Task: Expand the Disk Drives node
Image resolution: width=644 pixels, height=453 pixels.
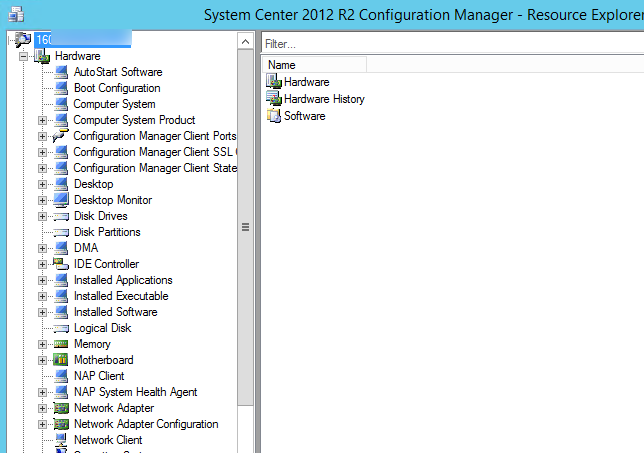Action: click(42, 216)
